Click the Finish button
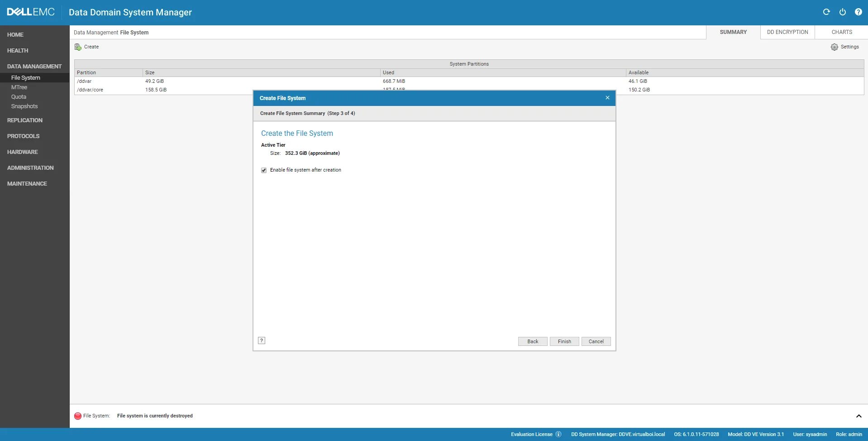The height and width of the screenshot is (441, 868). (x=564, y=341)
